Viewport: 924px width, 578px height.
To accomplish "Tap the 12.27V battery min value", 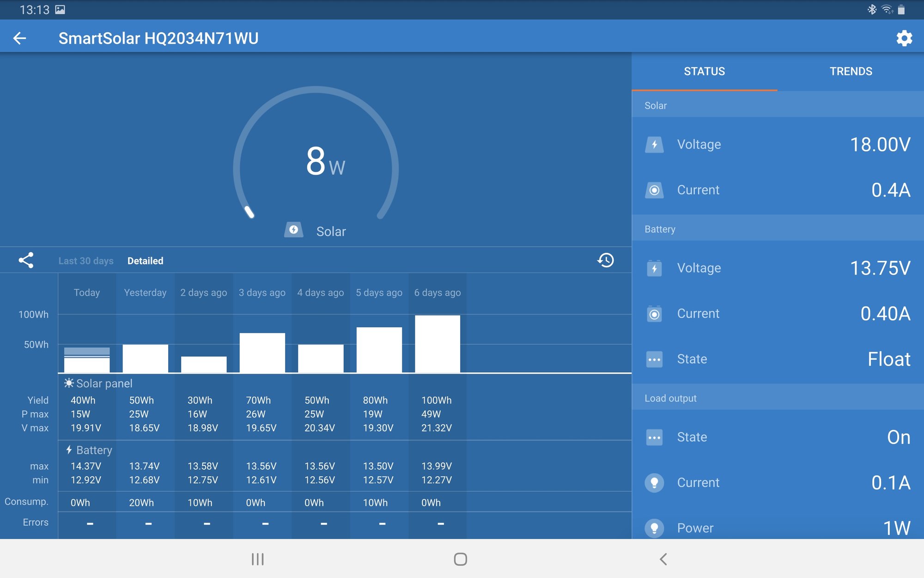I will (437, 480).
